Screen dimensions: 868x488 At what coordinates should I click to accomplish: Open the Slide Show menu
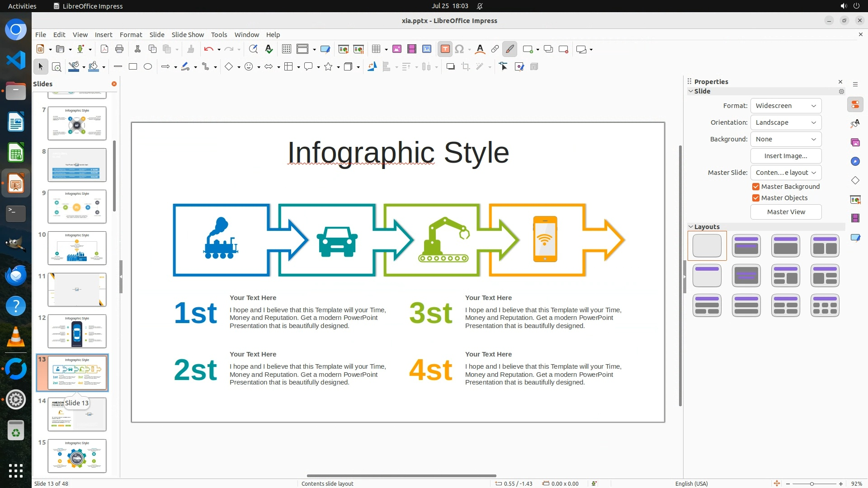pyautogui.click(x=188, y=35)
